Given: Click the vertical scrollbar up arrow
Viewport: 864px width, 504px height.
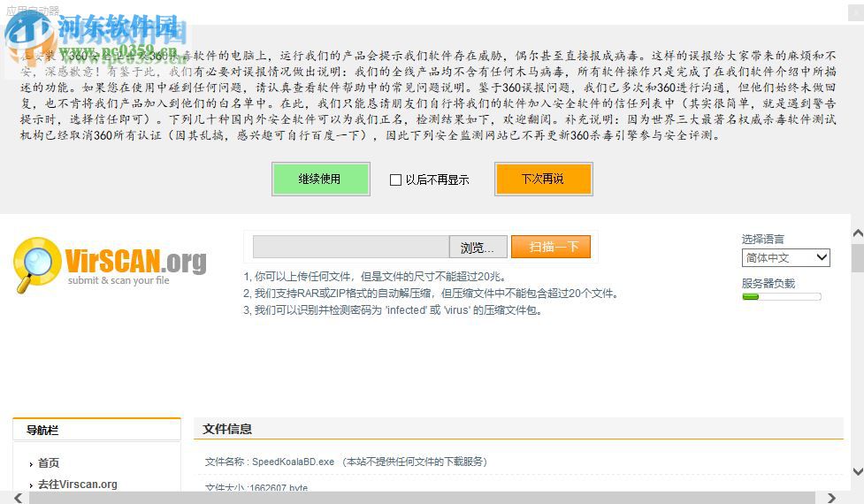Looking at the screenshot, I should pyautogui.click(x=858, y=233).
